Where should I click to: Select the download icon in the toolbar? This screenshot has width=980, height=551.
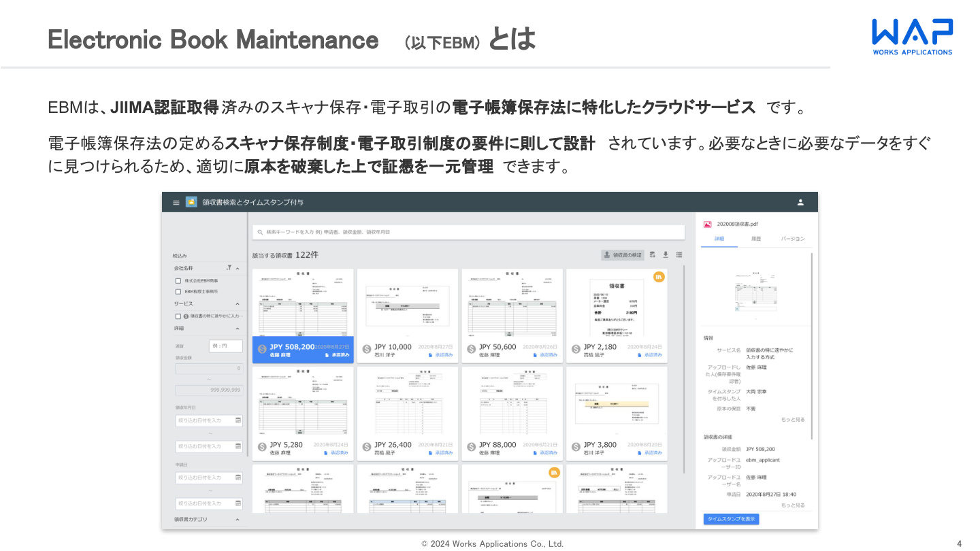(666, 255)
